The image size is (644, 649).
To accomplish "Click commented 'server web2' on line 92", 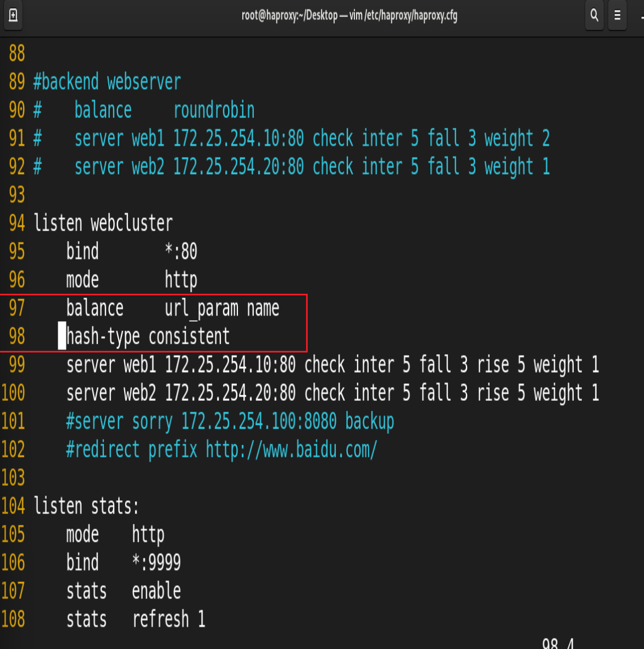I will 119,166.
